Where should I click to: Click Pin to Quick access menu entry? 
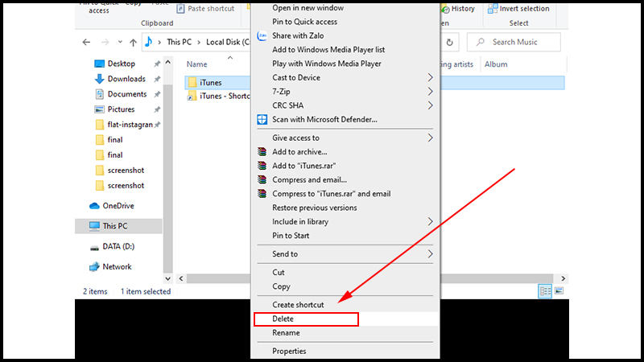(x=304, y=22)
